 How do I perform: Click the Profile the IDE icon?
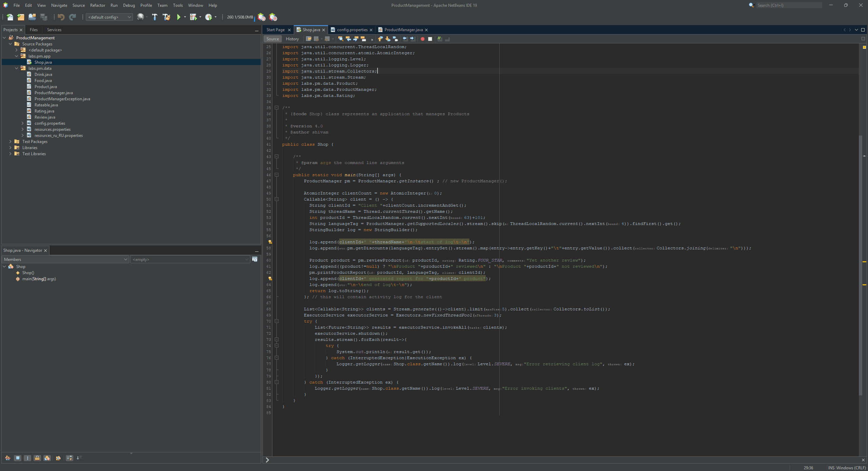262,17
